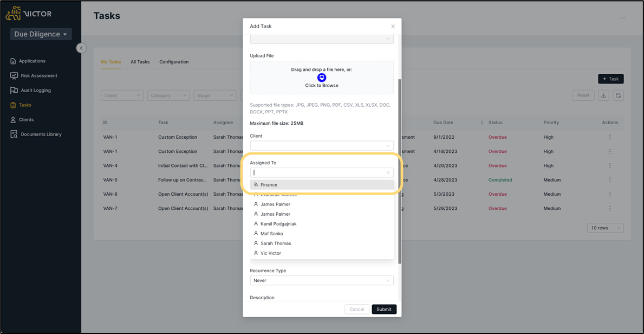The width and height of the screenshot is (644, 334).
Task: Open the dropdown above Upload File
Action: [x=322, y=39]
